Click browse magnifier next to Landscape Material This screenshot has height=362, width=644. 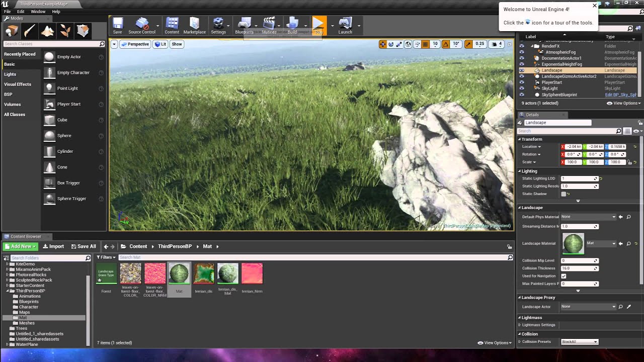(628, 243)
